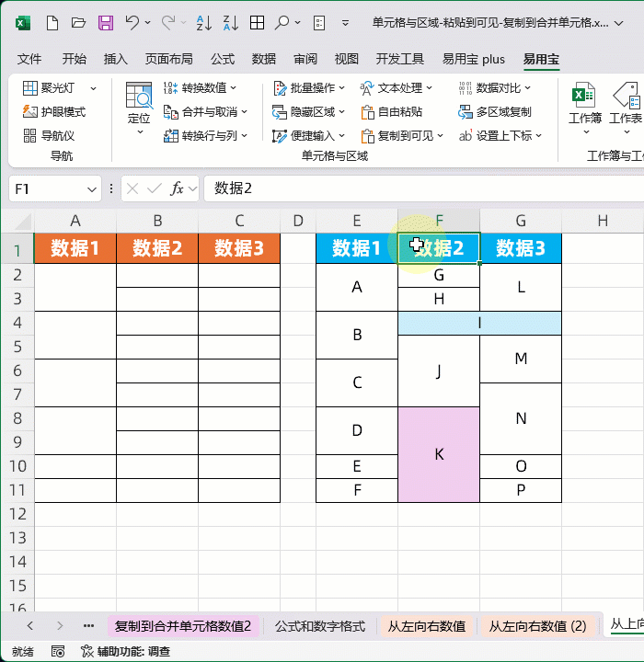This screenshot has height=662, width=644.
Task: Click the 聚光灯 spotlight icon
Action: (29, 88)
